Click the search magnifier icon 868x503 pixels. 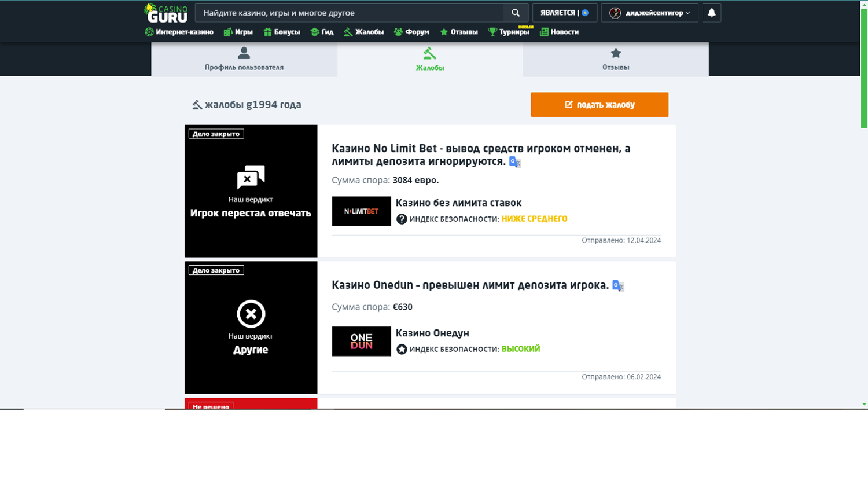point(516,13)
